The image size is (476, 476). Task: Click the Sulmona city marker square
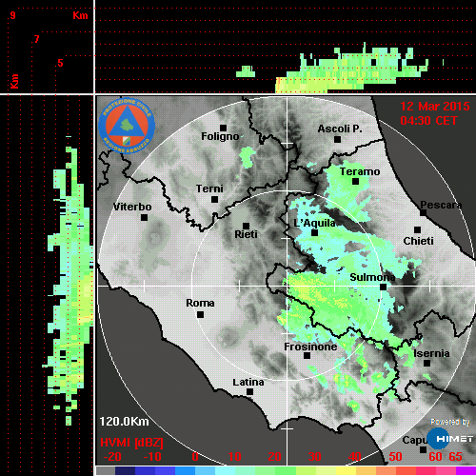click(x=383, y=288)
